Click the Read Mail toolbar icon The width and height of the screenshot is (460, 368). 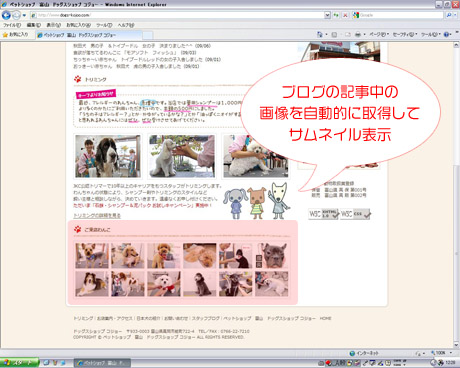pos(347,34)
